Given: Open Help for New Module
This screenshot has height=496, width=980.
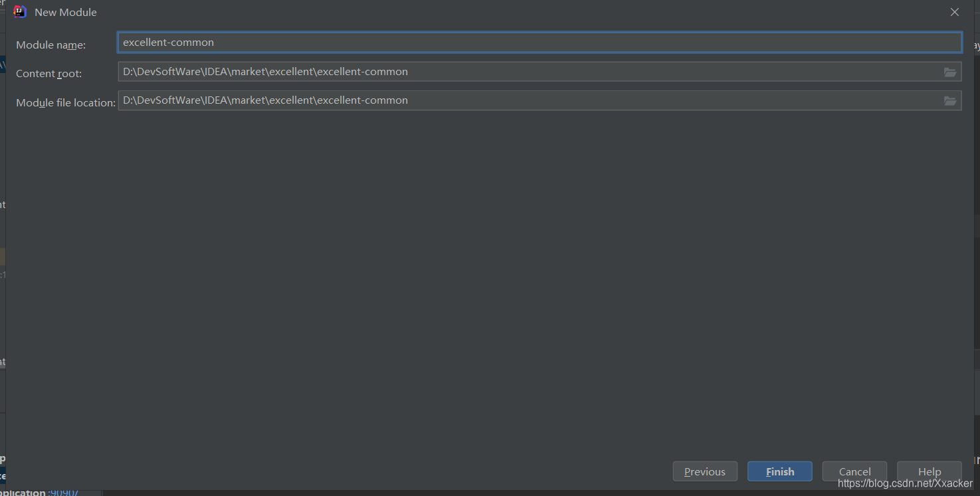Looking at the screenshot, I should tap(930, 471).
